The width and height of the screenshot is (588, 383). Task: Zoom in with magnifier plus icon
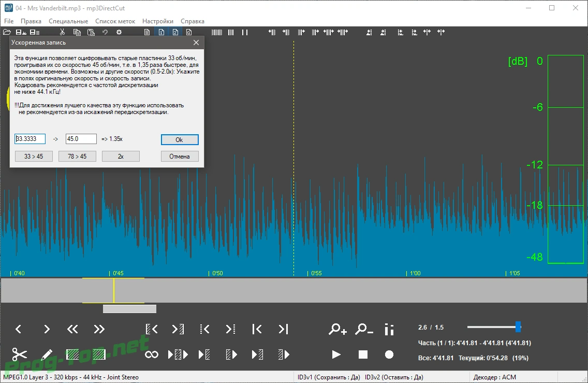(x=337, y=329)
